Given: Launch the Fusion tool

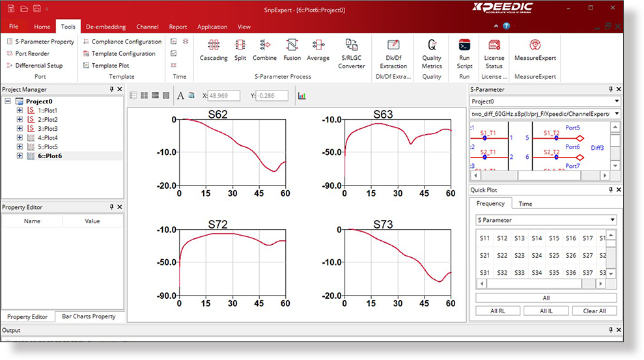Looking at the screenshot, I should (x=292, y=45).
